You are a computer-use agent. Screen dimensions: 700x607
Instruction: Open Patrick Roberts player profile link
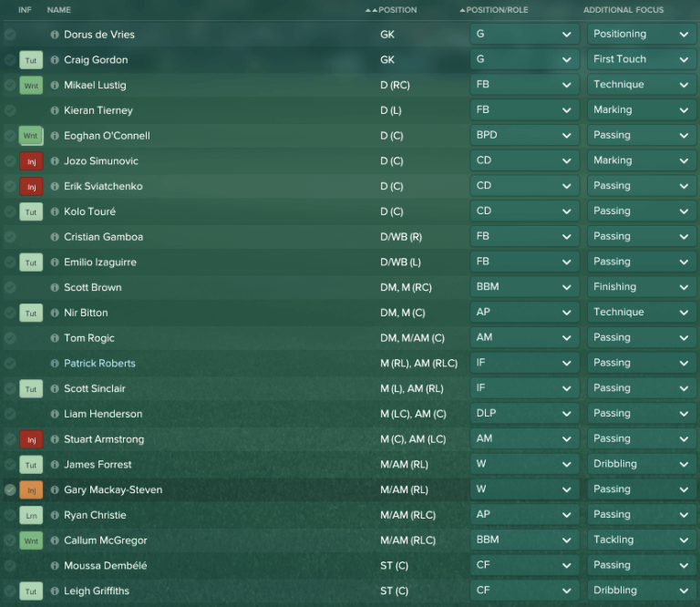click(99, 364)
